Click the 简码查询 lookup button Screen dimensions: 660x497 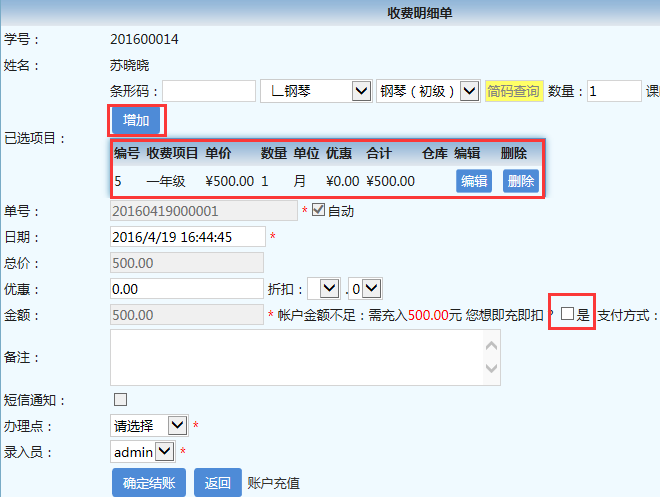click(x=513, y=91)
